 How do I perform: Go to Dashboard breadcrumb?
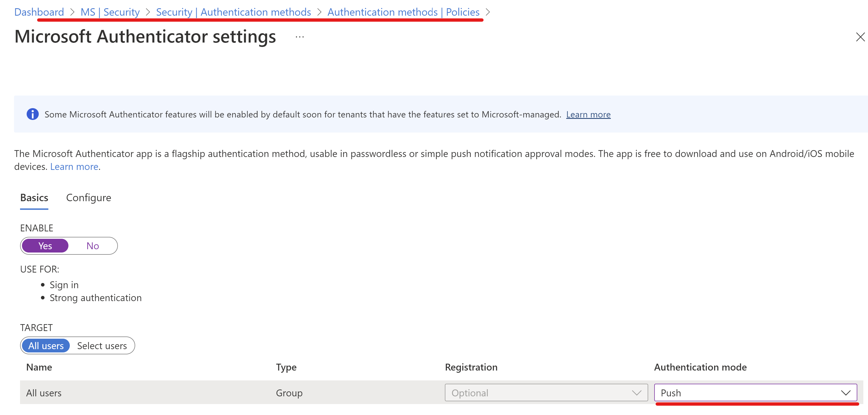39,12
